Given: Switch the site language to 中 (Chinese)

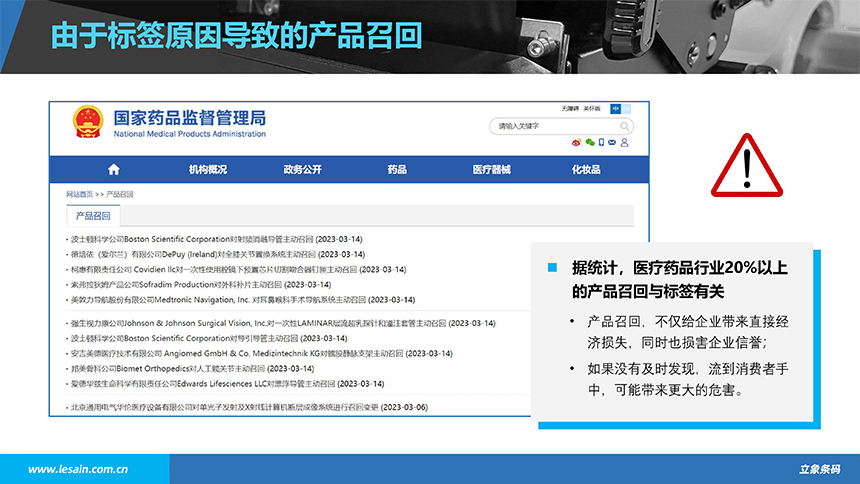Looking at the screenshot, I should (x=615, y=108).
